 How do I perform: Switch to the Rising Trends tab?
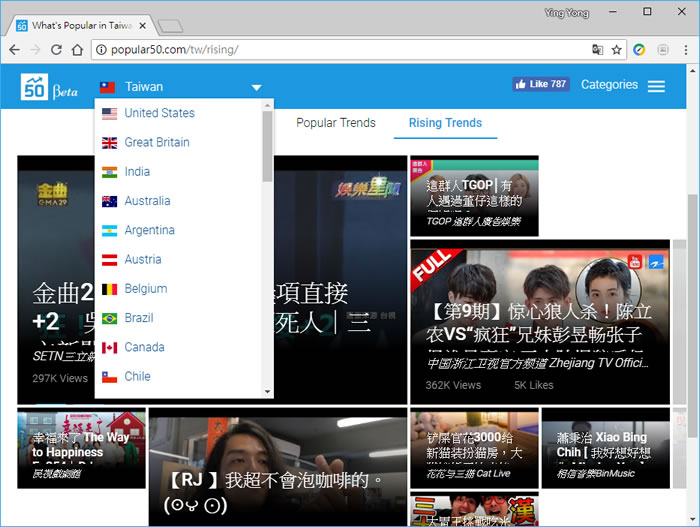tap(445, 123)
